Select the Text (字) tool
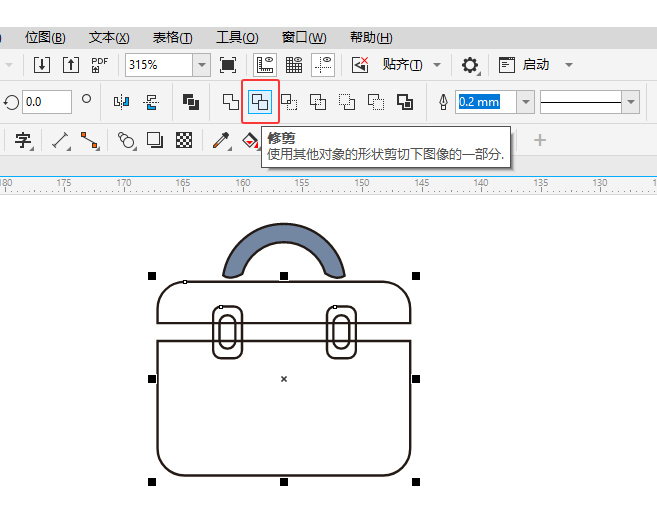657x528 pixels. [x=22, y=140]
